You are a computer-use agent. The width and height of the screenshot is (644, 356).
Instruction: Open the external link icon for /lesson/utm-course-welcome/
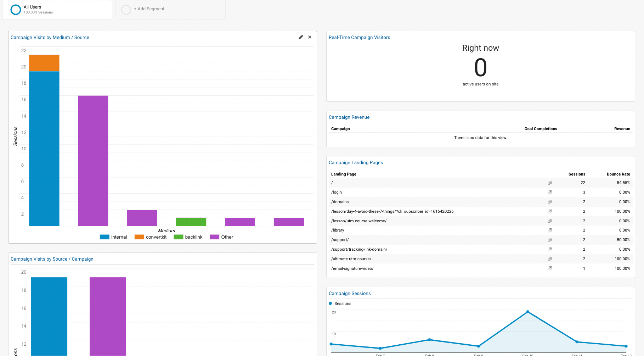550,221
